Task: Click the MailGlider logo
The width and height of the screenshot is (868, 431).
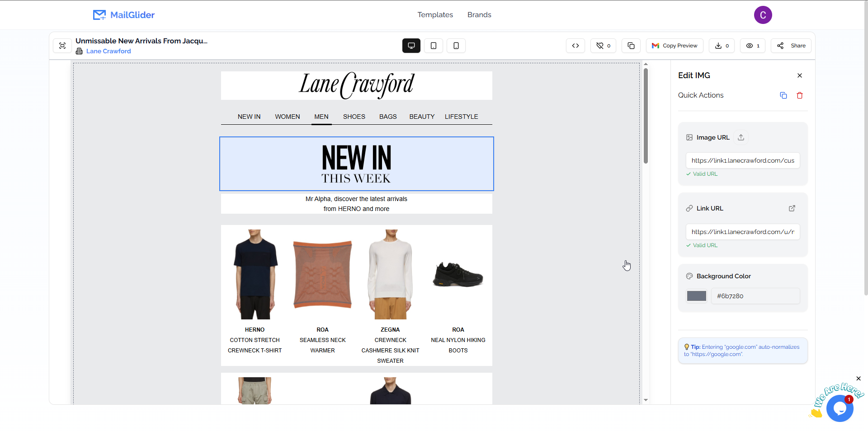Action: click(123, 15)
